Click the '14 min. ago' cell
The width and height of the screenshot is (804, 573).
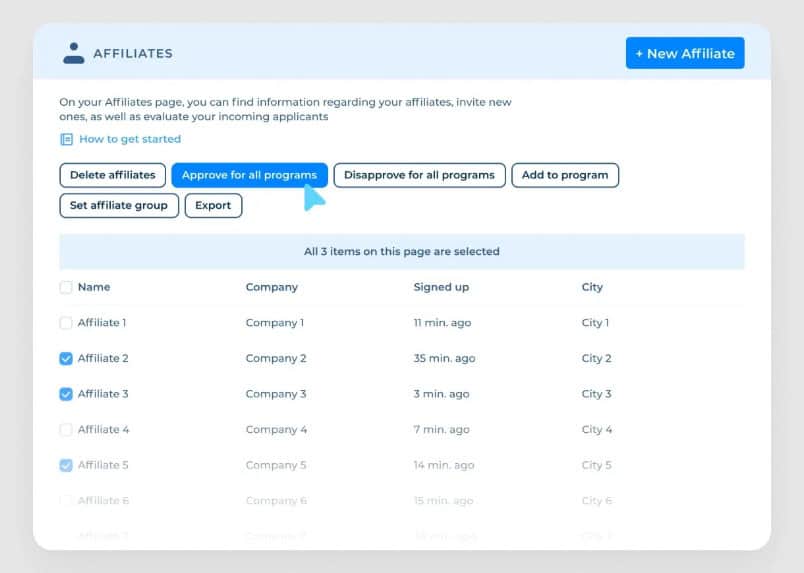(444, 465)
